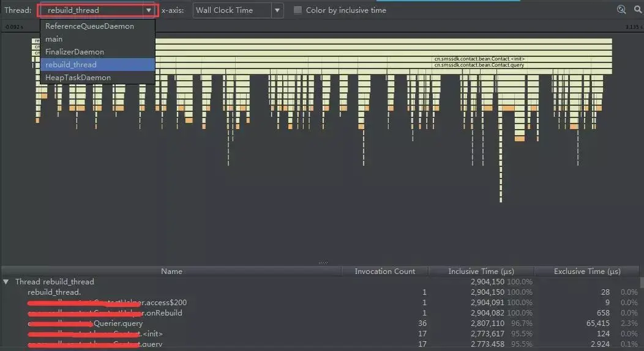The height and width of the screenshot is (351, 644).
Task: Select FinalizerDaemon from thread list
Action: click(x=98, y=51)
